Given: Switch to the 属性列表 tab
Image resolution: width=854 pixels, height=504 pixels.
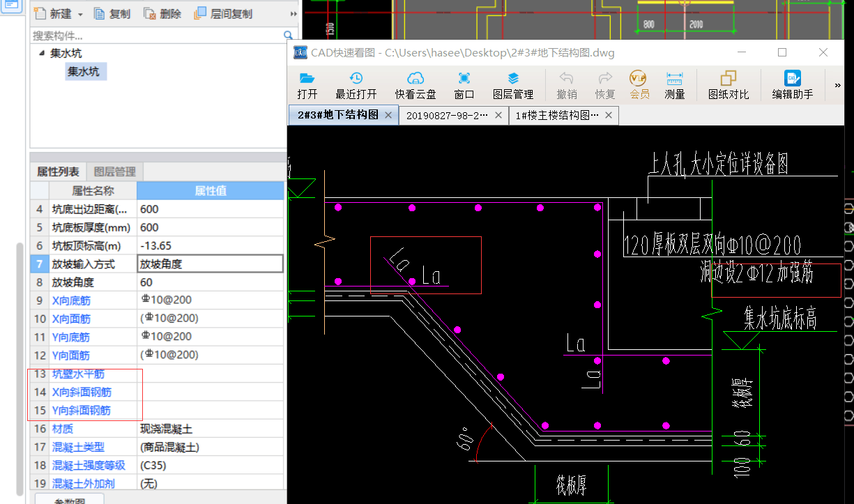Looking at the screenshot, I should click(x=58, y=171).
